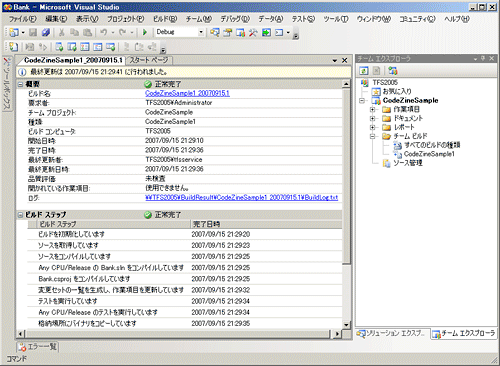Expand the 作業項目 folder node
This screenshot has width=500, height=366.
(373, 109)
